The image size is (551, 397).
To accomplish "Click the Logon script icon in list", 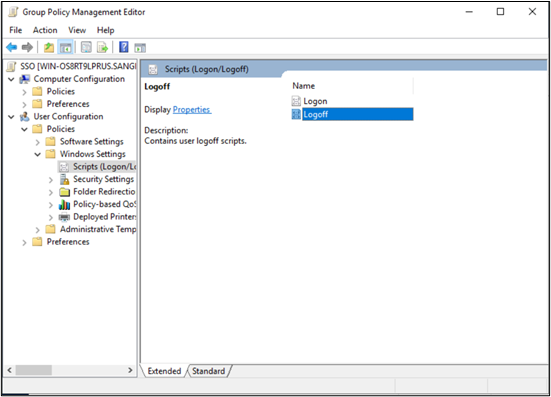I will pyautogui.click(x=296, y=101).
